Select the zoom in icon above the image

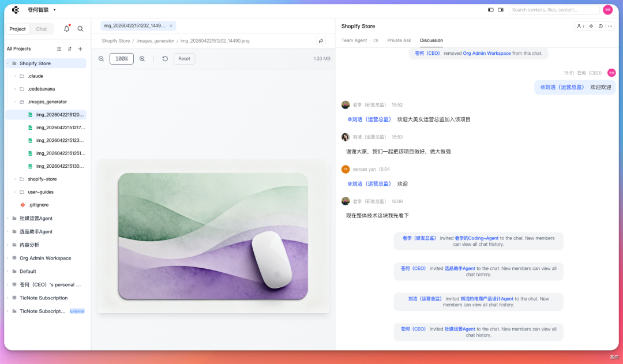(142, 58)
